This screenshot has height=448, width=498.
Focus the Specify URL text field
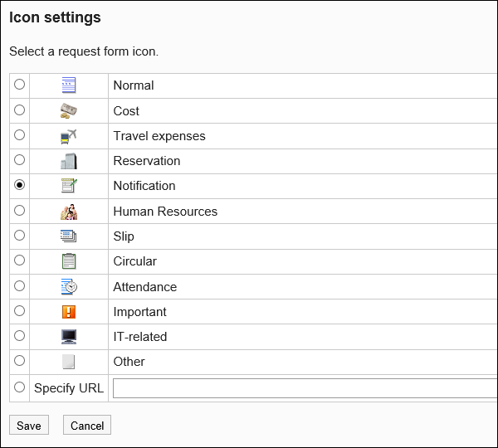tap(305, 388)
